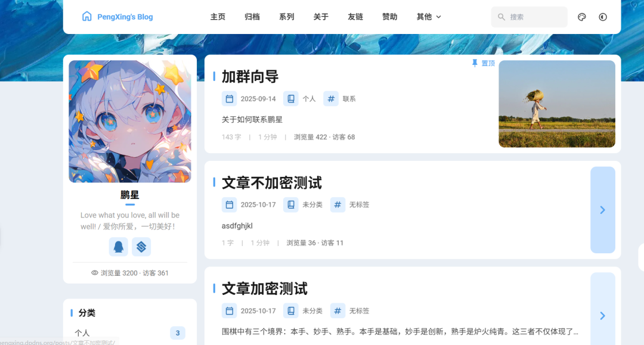Open the 加群向导 cover image thumbnail
Image resolution: width=644 pixels, height=345 pixels.
click(x=556, y=104)
